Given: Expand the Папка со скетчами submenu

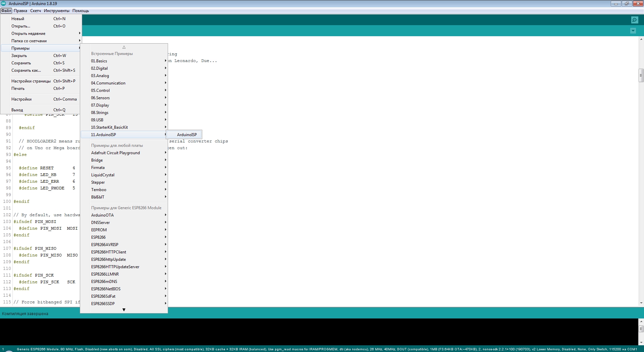Looking at the screenshot, I should (x=41, y=41).
